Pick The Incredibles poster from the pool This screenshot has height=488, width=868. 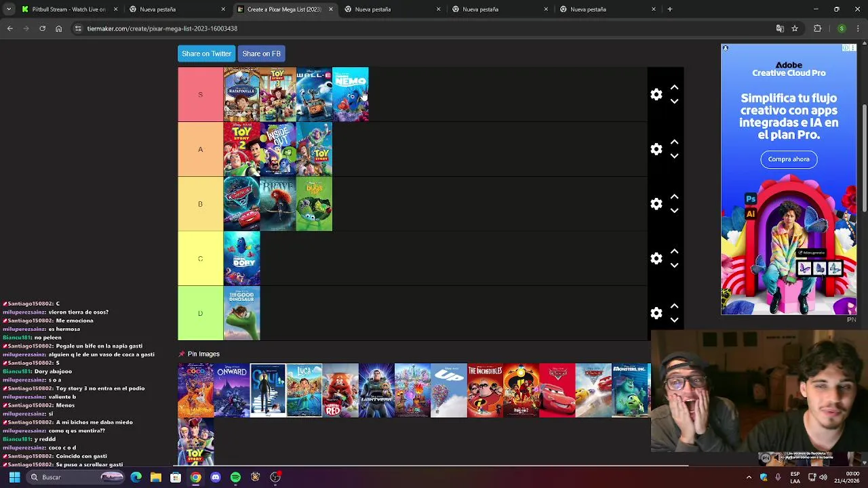[485, 390]
